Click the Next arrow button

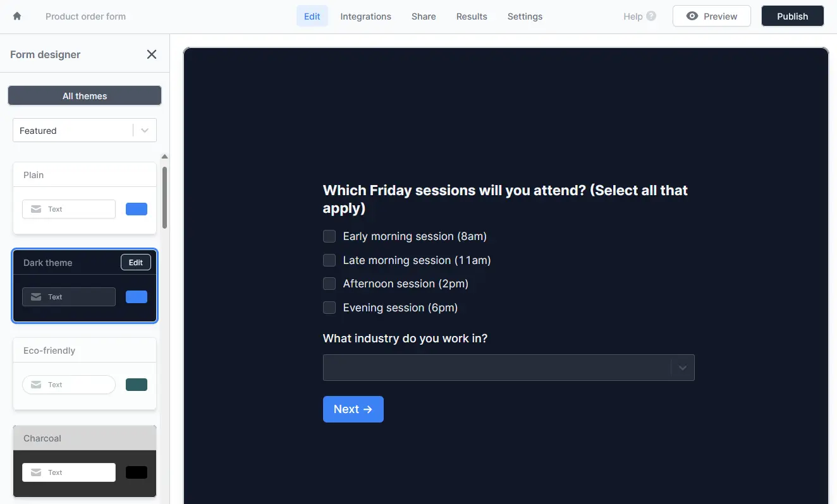[x=353, y=409]
